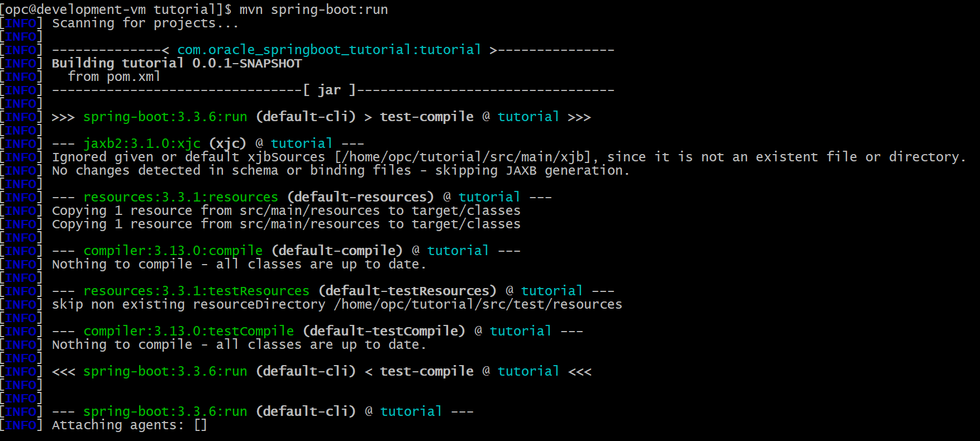
Task: Click 'spring-boot:3.3.6:run' in the '<<<' line
Action: click(x=165, y=372)
